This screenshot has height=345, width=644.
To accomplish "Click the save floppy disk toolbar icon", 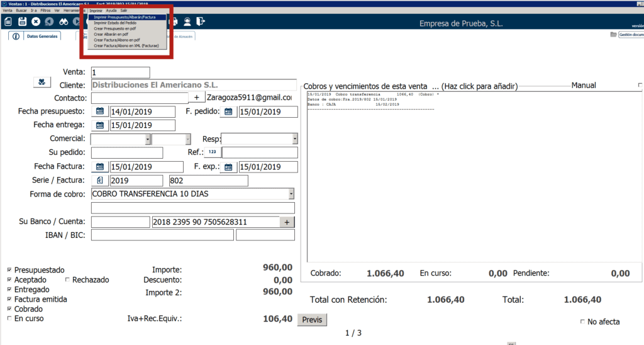I will (x=22, y=21).
